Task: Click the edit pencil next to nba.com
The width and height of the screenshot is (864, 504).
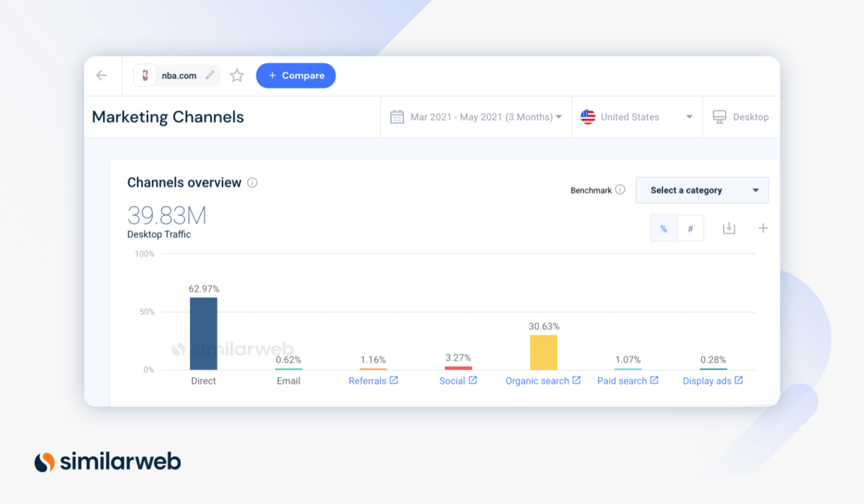Action: point(209,74)
